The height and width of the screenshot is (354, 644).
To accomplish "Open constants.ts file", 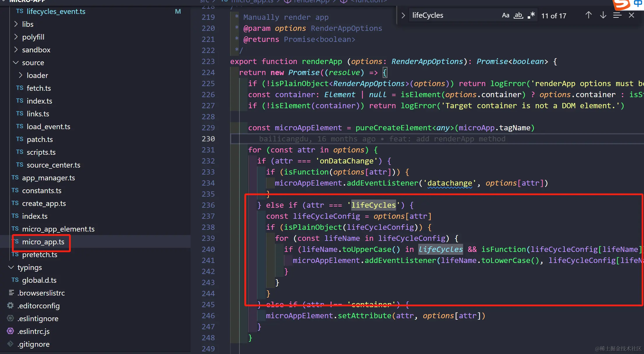I will 42,191.
